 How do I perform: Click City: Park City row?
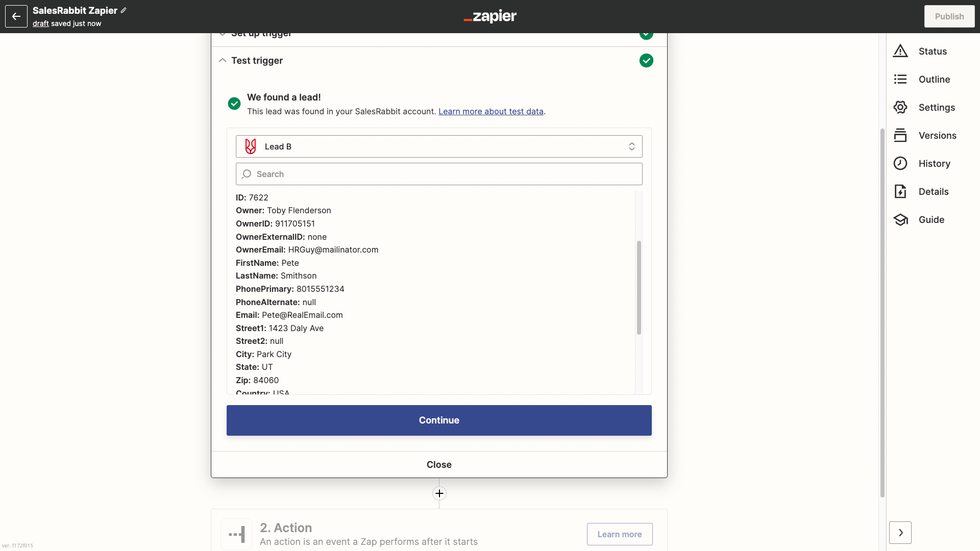coord(264,354)
